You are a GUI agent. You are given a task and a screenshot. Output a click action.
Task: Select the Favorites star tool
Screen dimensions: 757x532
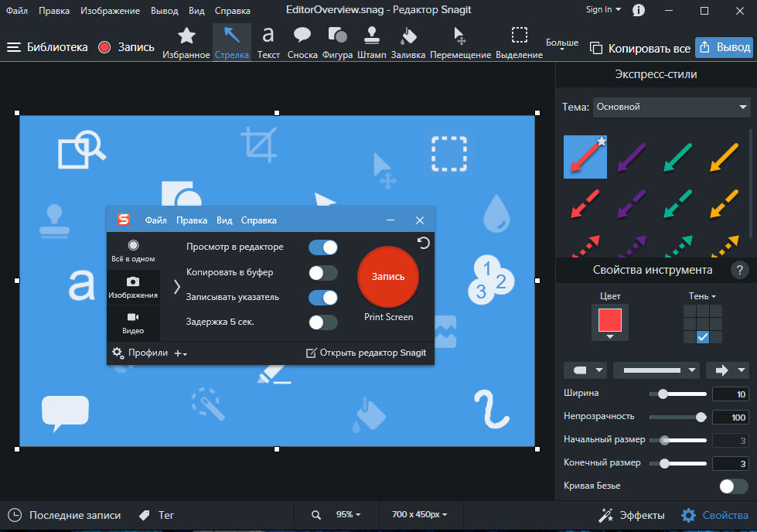point(186,43)
